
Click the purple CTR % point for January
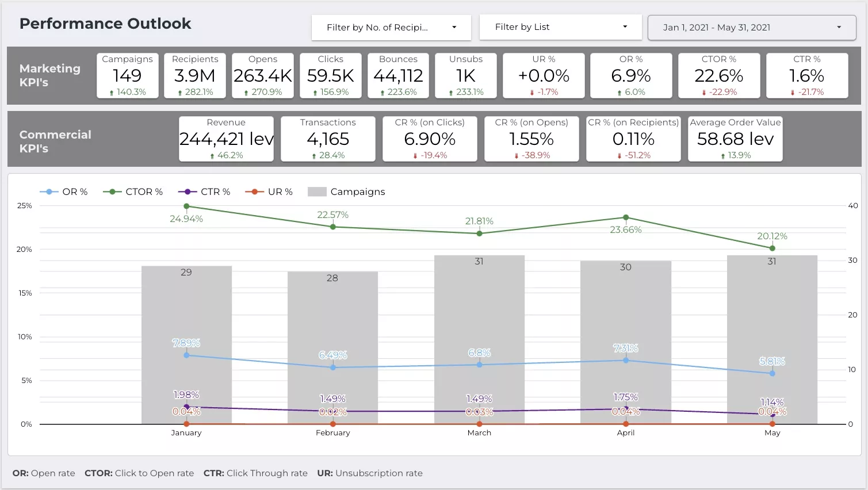(186, 407)
